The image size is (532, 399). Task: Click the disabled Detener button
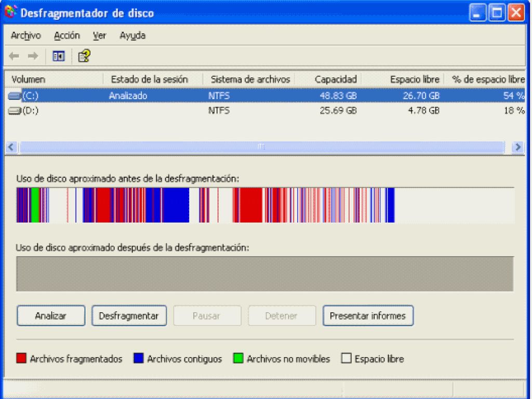click(x=282, y=315)
